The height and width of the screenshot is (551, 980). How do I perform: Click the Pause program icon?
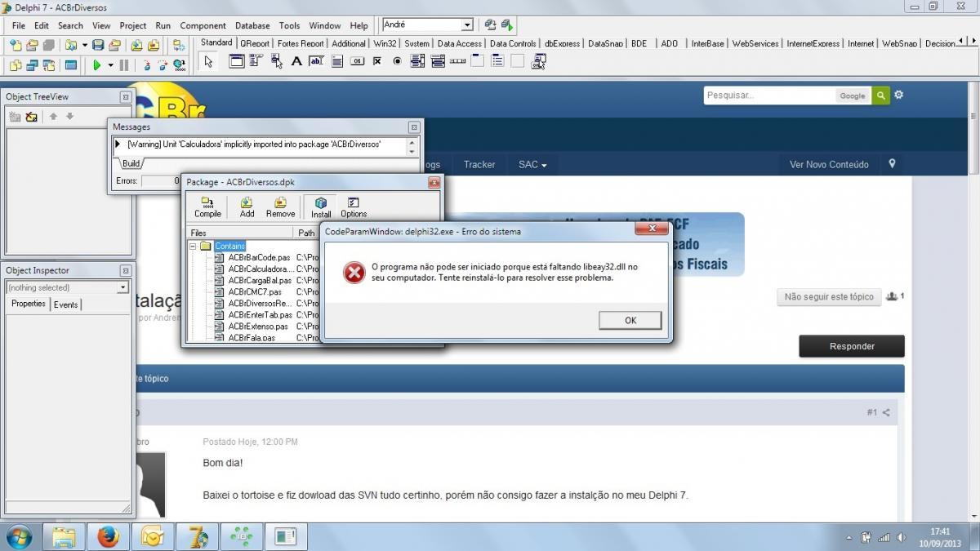click(x=124, y=64)
